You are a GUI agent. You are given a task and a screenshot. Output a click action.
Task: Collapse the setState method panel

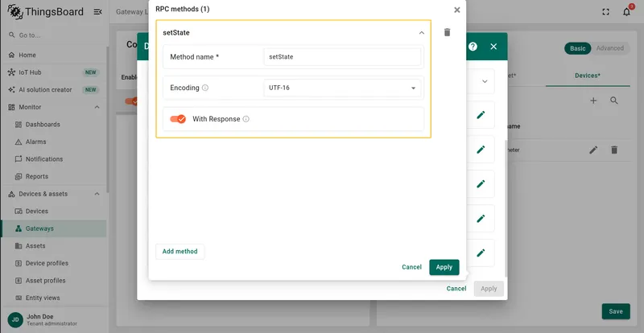tap(421, 33)
